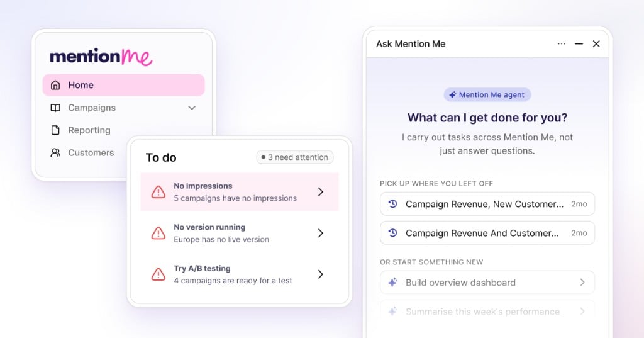644x338 pixels.
Task: Click the 3 need attention badge
Action: [295, 157]
